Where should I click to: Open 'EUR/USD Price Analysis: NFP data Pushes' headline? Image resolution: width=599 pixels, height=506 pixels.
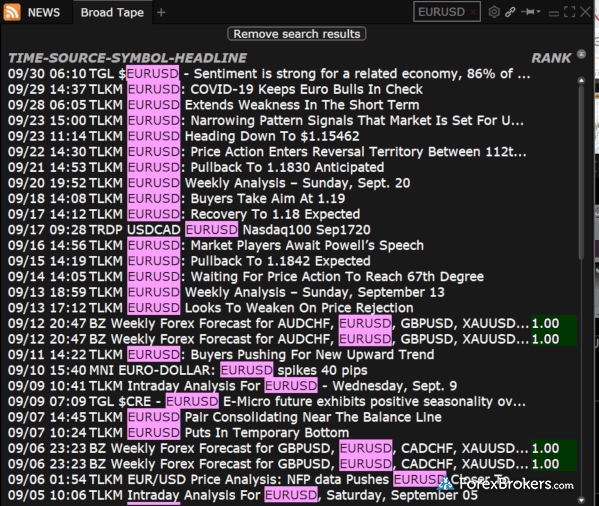pos(258,480)
